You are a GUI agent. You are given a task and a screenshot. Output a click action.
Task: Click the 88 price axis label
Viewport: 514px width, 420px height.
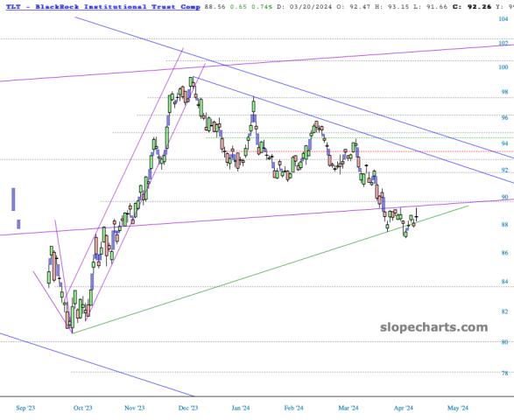504,225
